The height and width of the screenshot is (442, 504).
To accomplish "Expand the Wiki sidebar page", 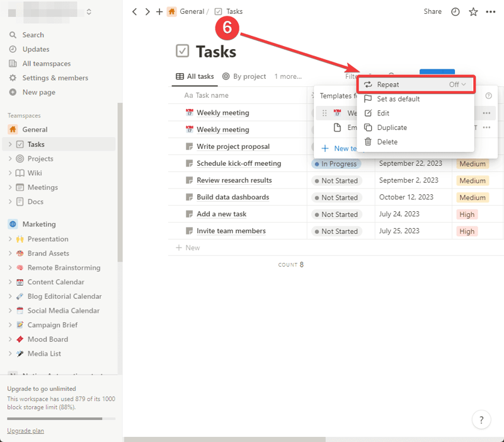I will 10,173.
